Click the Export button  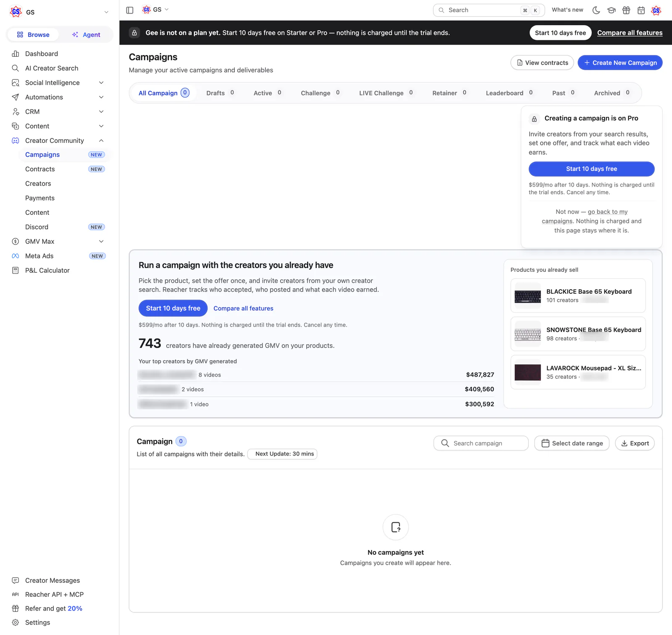635,443
